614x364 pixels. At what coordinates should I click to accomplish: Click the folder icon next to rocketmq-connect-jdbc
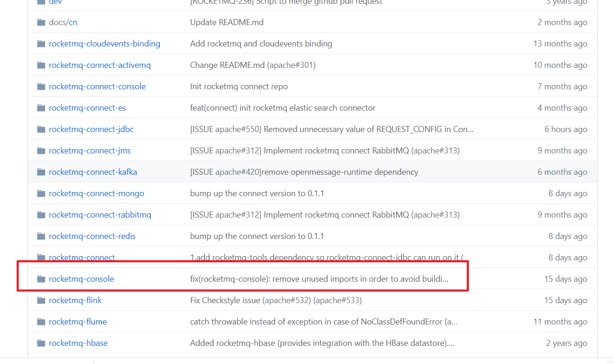[41, 129]
